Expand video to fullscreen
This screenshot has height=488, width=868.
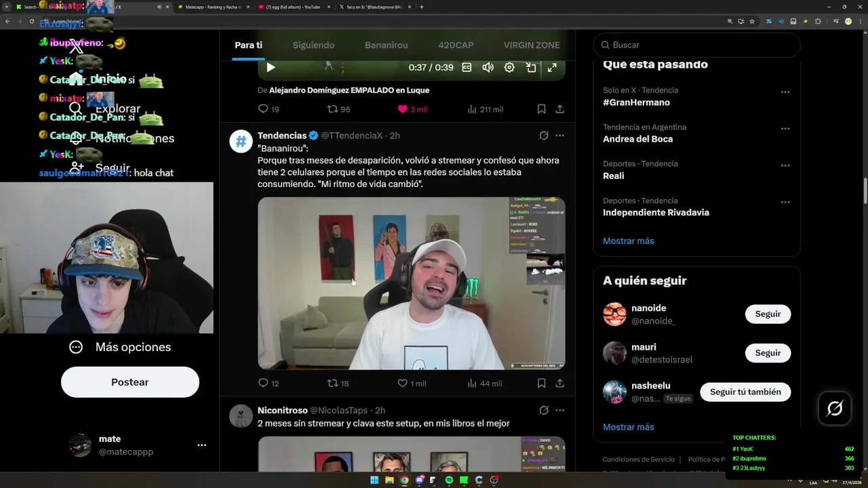click(x=552, y=67)
